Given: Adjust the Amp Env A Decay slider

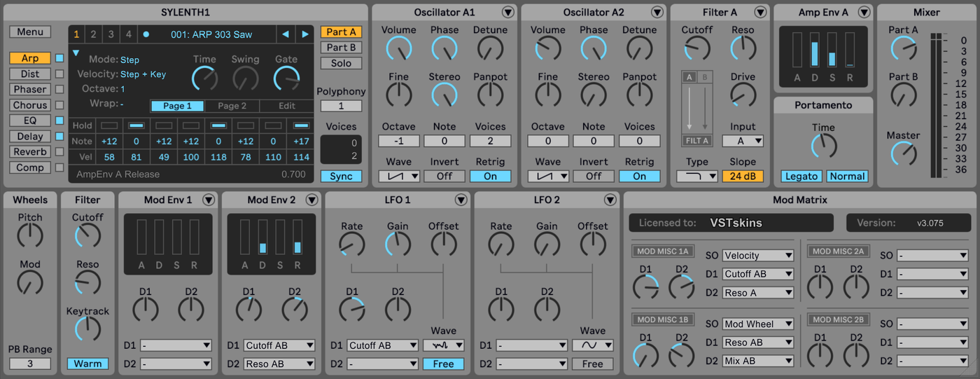Looking at the screenshot, I should (x=815, y=50).
